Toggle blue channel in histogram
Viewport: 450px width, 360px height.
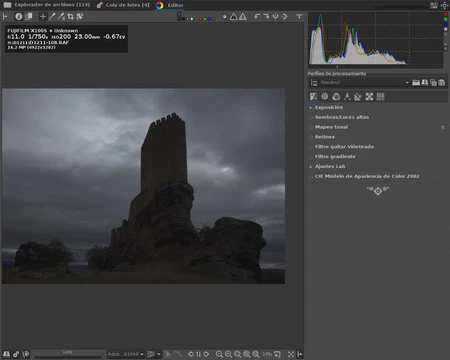446,24
